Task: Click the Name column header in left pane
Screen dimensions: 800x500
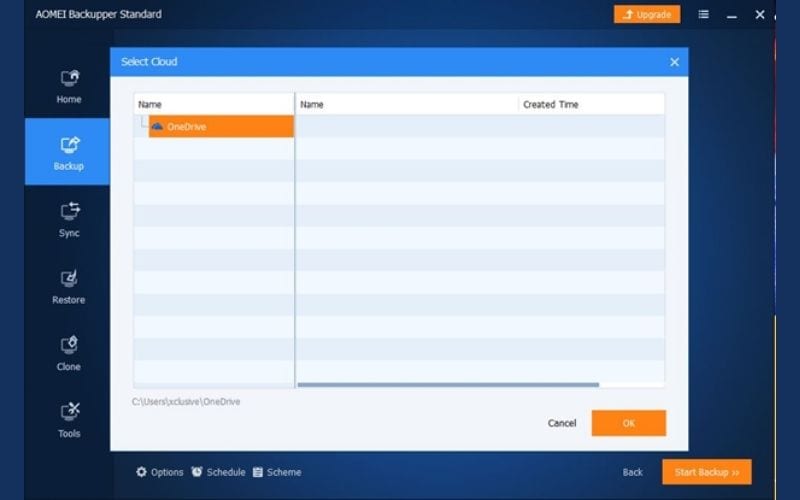Action: click(x=149, y=105)
